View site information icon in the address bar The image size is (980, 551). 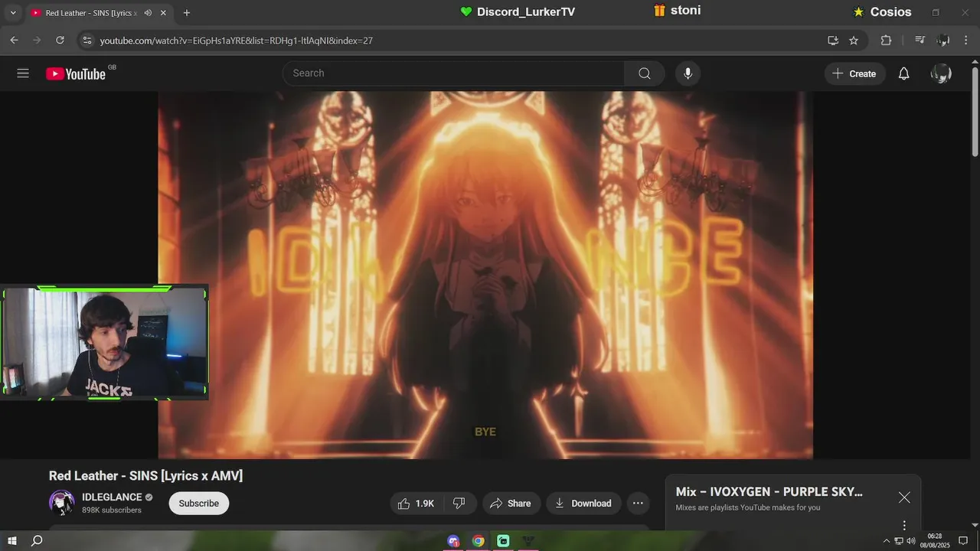coord(87,40)
